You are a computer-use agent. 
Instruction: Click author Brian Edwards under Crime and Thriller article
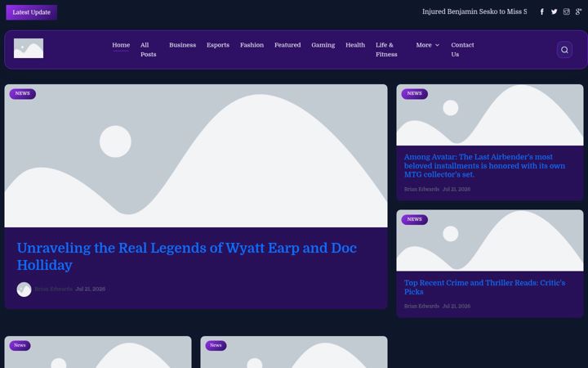pos(421,306)
